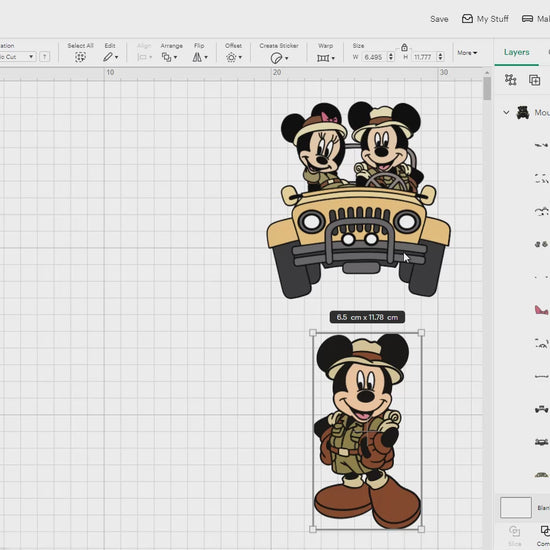Viewport: 550px width, 550px height.
Task: Click the Create Sticker icon
Action: 276,58
